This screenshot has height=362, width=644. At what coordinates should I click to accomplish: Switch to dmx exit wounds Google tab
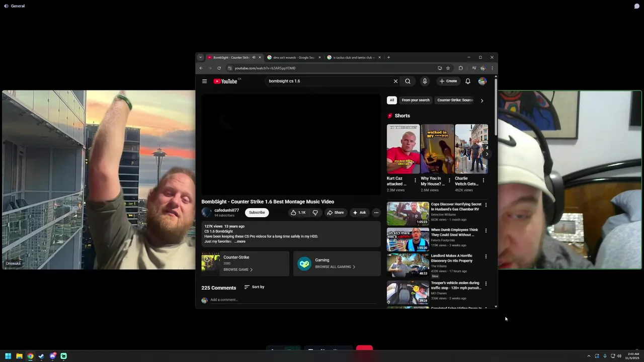tap(294, 57)
